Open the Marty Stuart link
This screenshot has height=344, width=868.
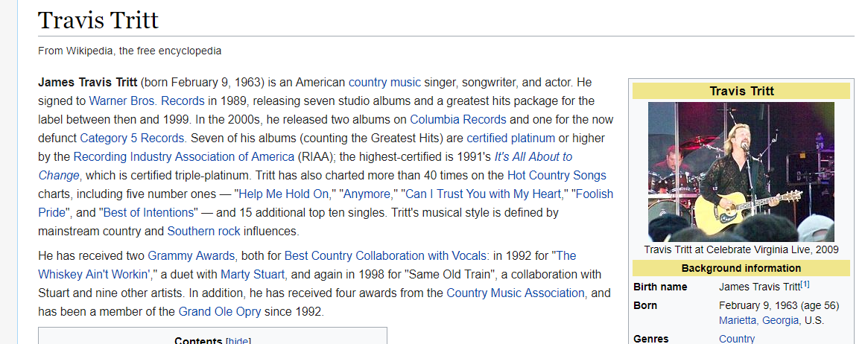(253, 274)
